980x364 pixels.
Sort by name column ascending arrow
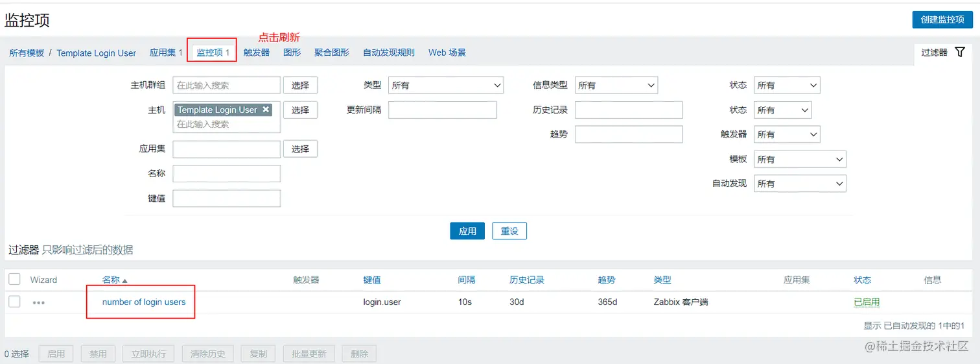125,280
